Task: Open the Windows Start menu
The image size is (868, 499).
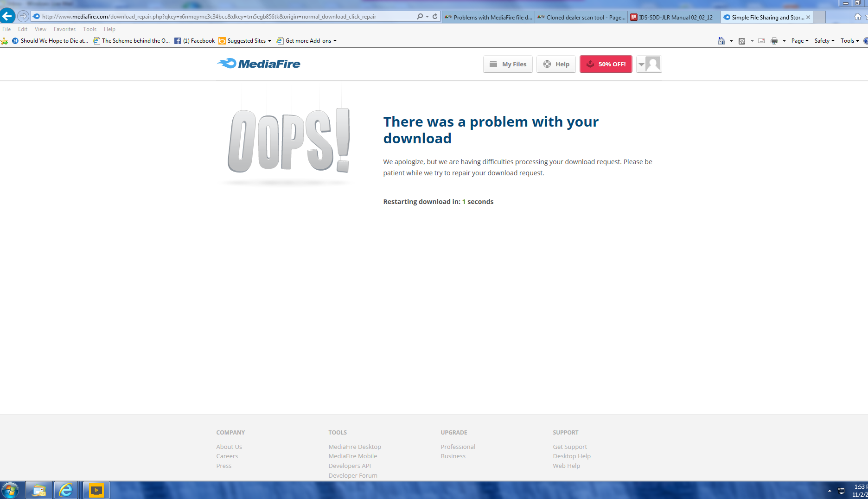Action: 10,490
